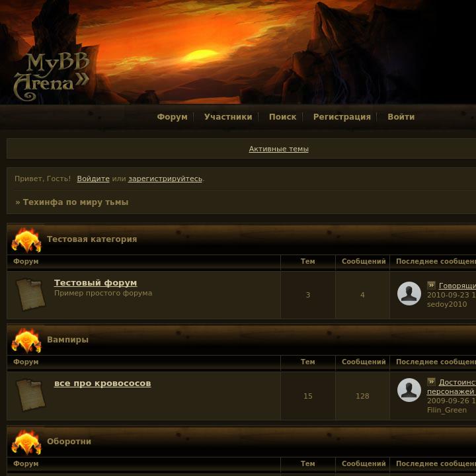Screen dimensions: 476x476
Task: Click the зарегистрируйтесь link
Action: [x=165, y=178]
